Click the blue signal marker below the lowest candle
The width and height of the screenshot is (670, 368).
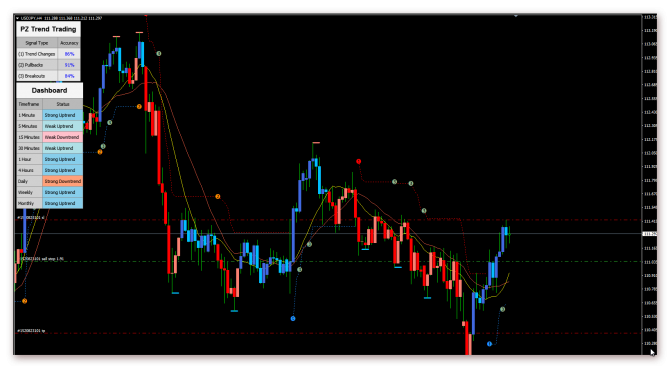[489, 344]
